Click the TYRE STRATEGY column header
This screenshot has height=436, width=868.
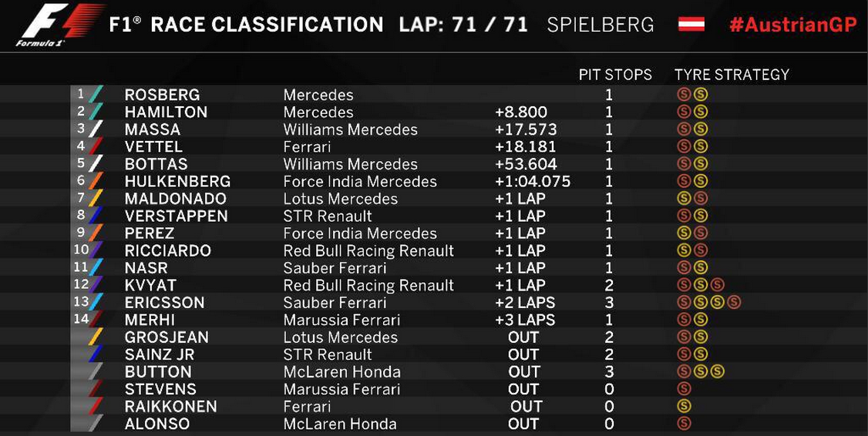[x=732, y=75]
